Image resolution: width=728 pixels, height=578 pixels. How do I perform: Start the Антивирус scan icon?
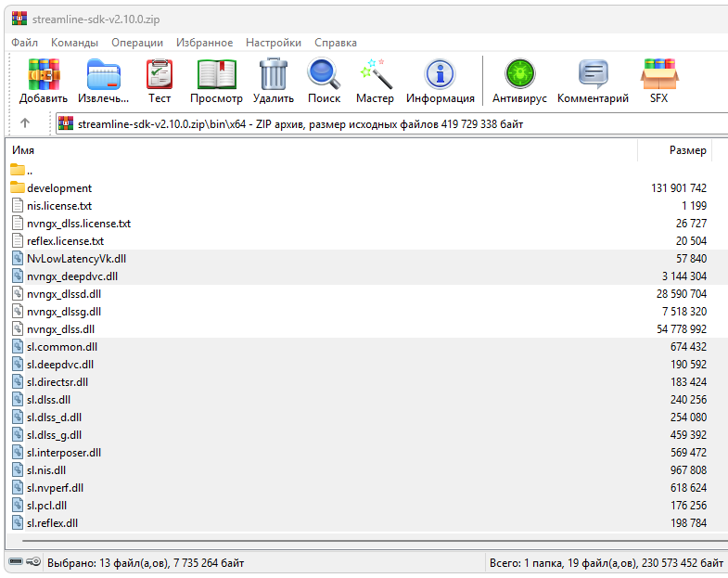(519, 74)
